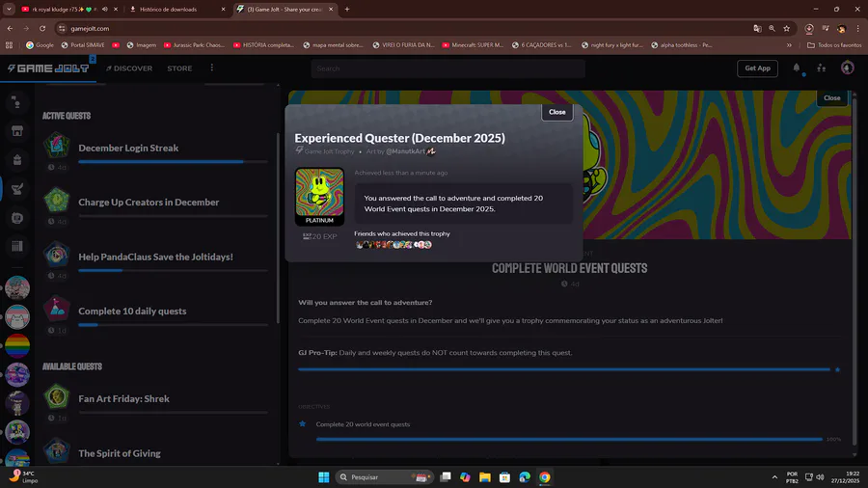Open the sidebar chat icon

pos(17,217)
